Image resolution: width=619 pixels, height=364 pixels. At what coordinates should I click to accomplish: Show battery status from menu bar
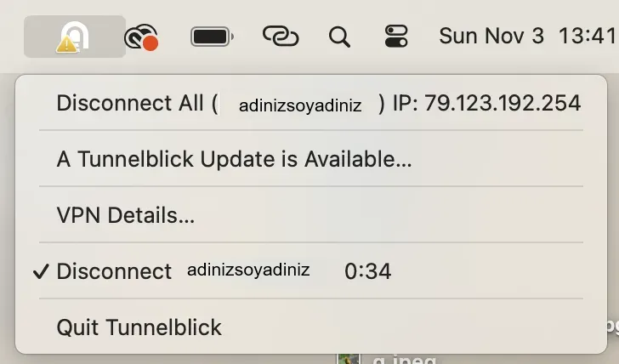point(212,37)
